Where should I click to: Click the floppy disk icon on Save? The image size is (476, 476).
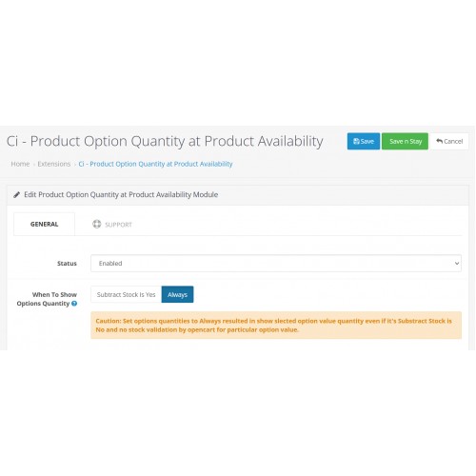tap(356, 141)
